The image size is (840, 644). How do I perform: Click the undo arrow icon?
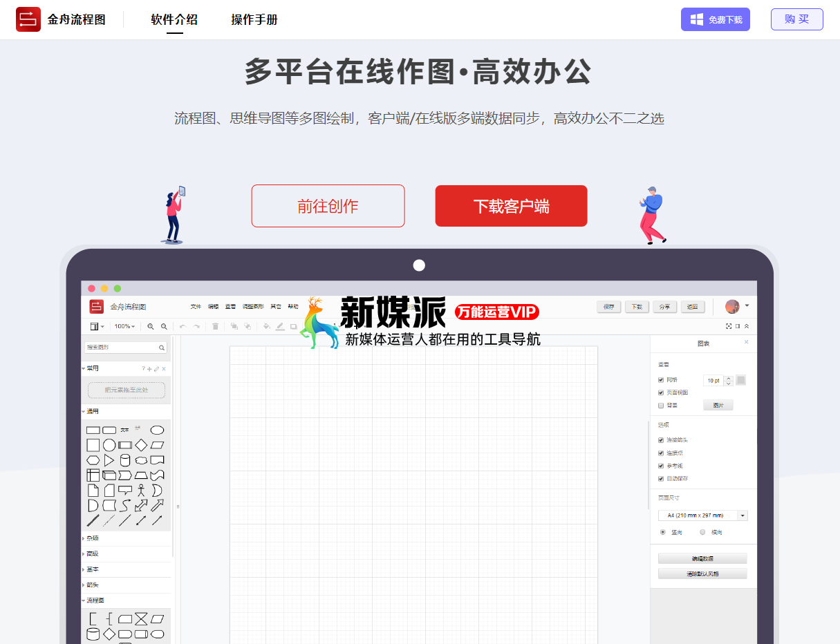[x=183, y=326]
